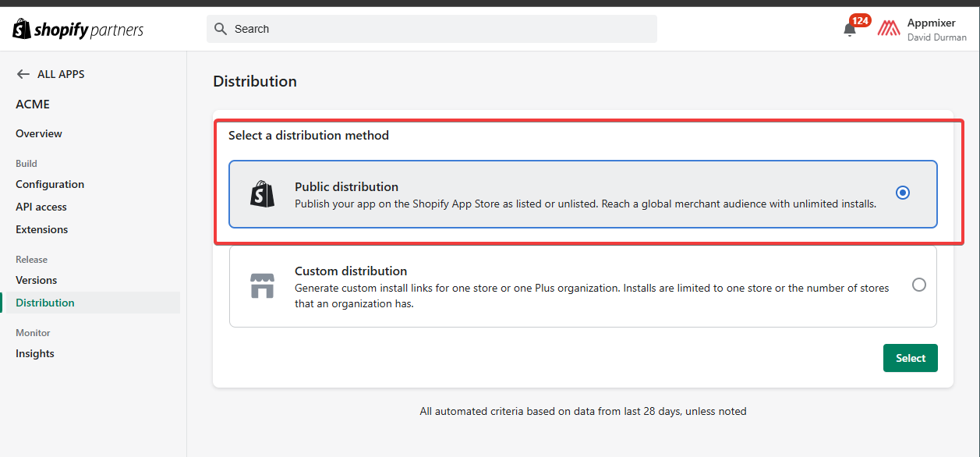Click the search magnifier icon

point(221,29)
